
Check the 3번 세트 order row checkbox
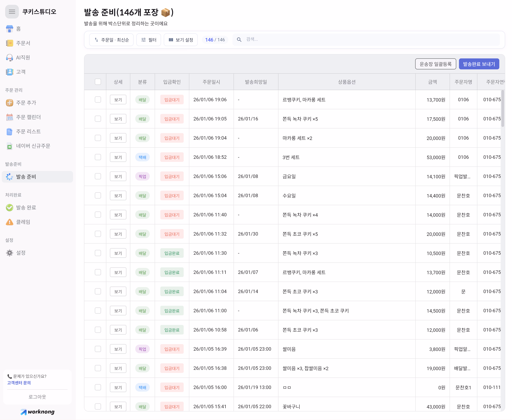[98, 157]
